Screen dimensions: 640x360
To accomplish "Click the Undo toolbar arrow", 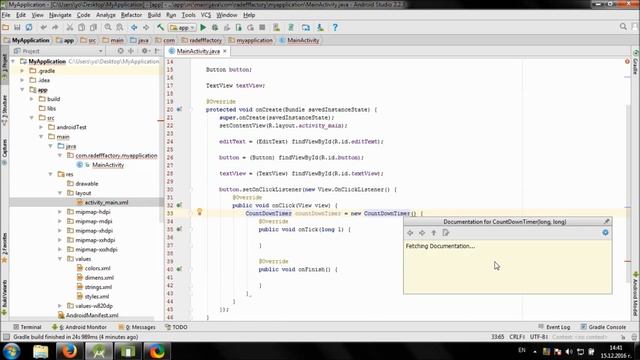I will (x=43, y=27).
